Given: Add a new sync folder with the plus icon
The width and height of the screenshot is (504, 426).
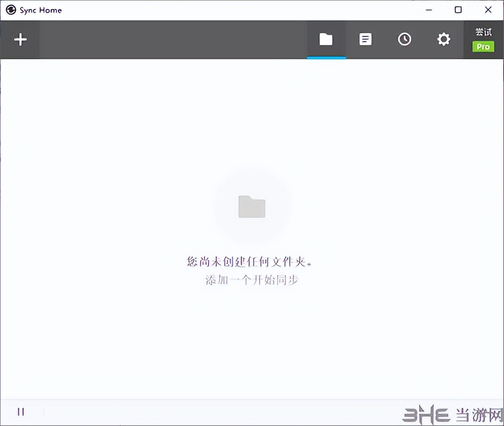Looking at the screenshot, I should click(20, 39).
